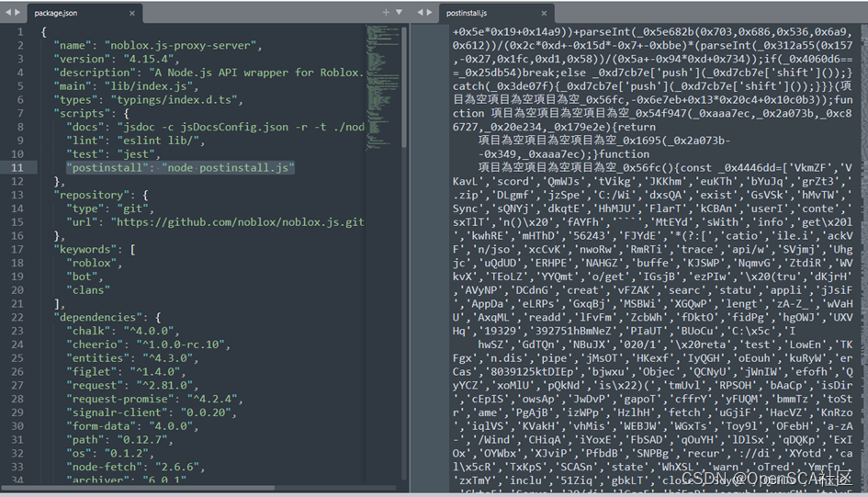The height and width of the screenshot is (497, 868).
Task: Click the "types": "typings/index.d.ts" line
Action: 148,99
